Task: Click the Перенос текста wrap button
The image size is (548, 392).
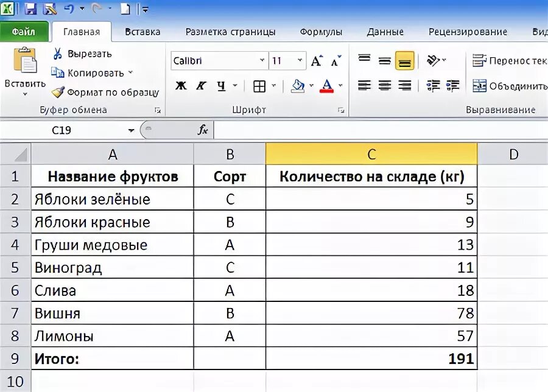Action: 509,61
